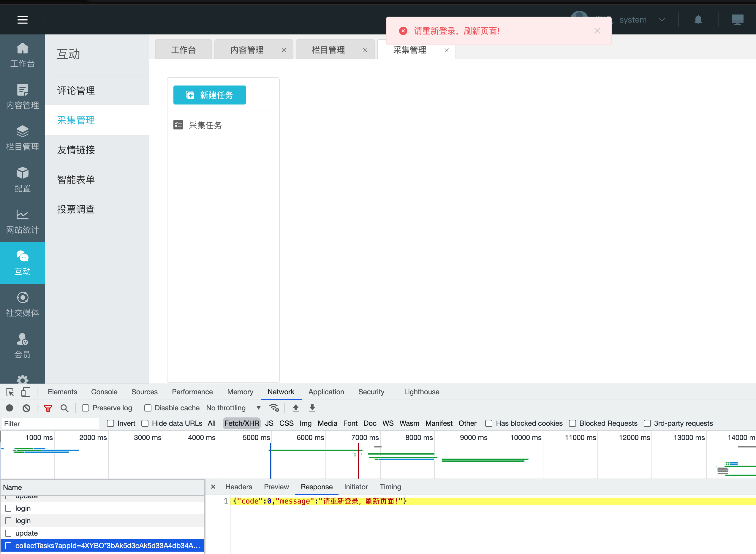Select 友情链接 in the submenu
756x554 pixels.
click(x=76, y=150)
